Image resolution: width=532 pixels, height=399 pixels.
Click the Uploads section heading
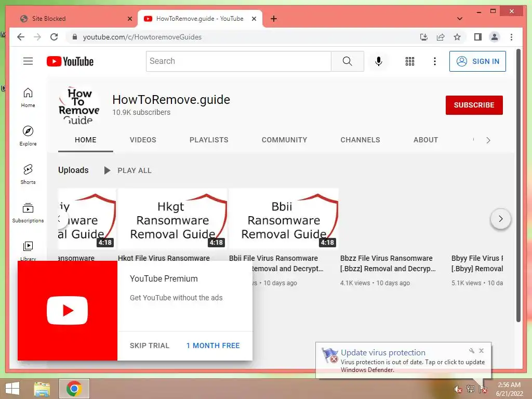[x=73, y=170]
